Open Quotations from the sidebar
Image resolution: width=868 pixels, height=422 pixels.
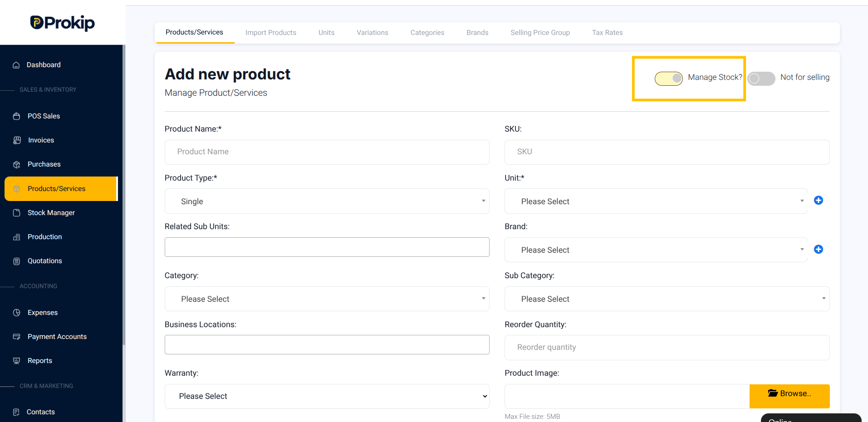point(45,261)
